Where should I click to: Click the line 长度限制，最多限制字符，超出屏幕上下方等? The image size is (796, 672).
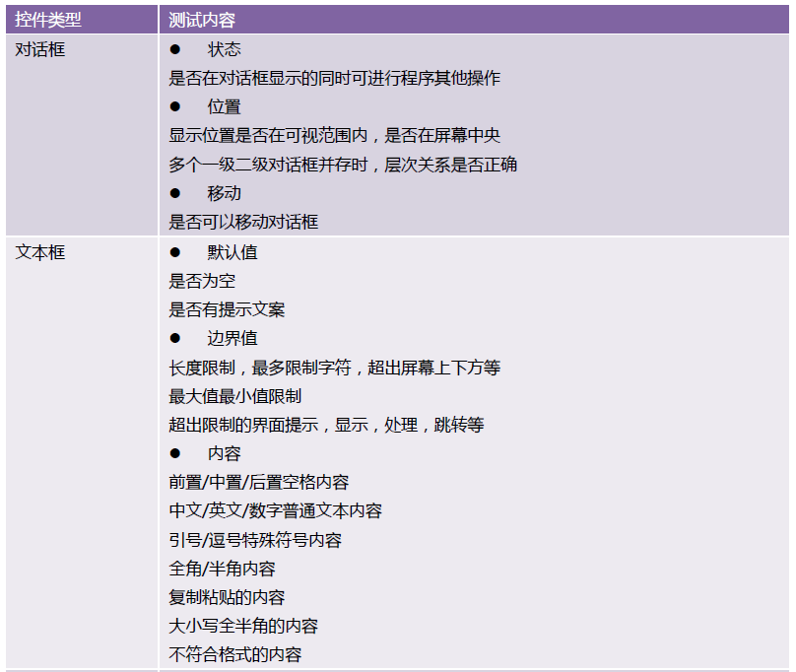335,368
